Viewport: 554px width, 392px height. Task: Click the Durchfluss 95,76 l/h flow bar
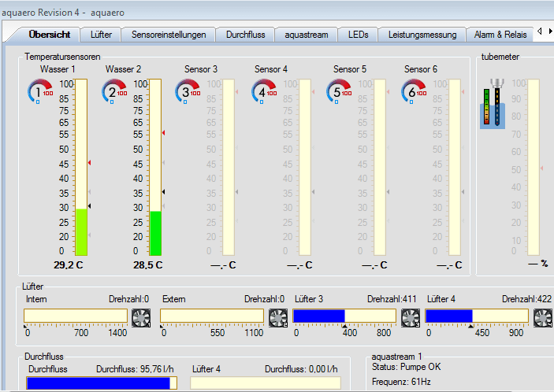point(102,383)
